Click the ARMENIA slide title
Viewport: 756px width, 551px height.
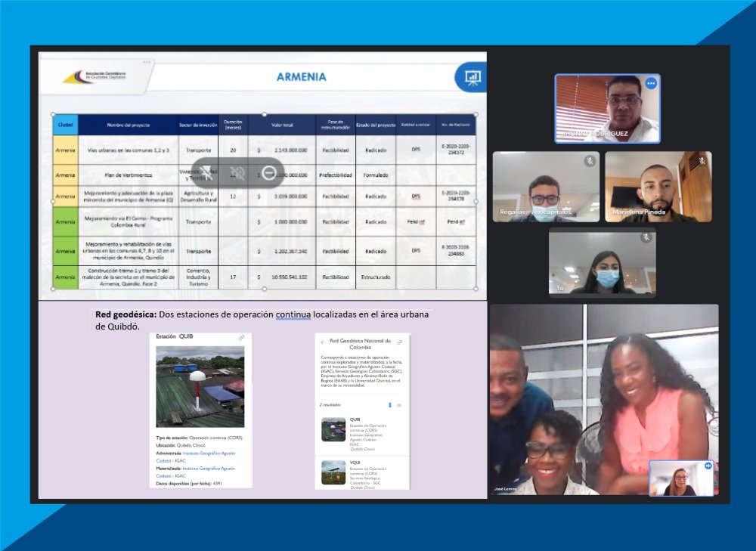click(302, 76)
